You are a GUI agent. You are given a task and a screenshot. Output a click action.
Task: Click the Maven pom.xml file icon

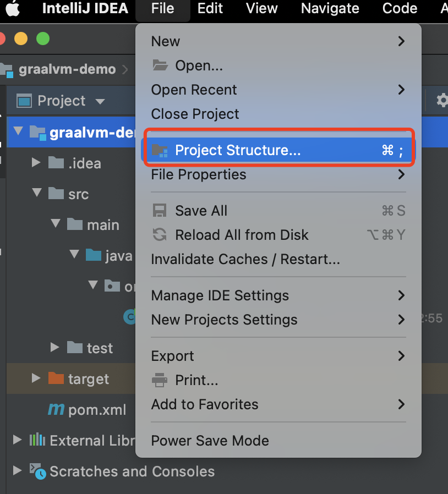tap(56, 409)
